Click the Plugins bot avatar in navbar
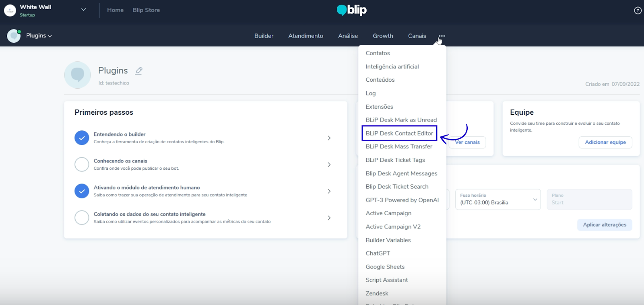644x305 pixels. click(14, 36)
